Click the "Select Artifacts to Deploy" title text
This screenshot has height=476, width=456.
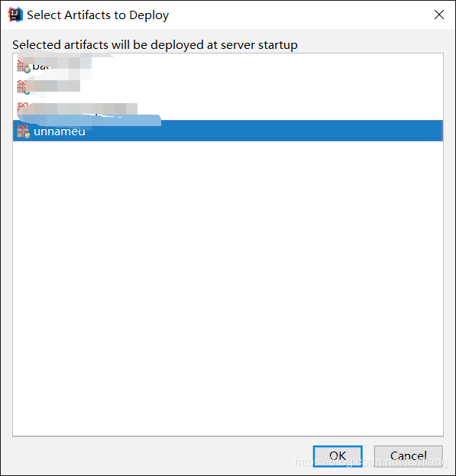tap(98, 15)
